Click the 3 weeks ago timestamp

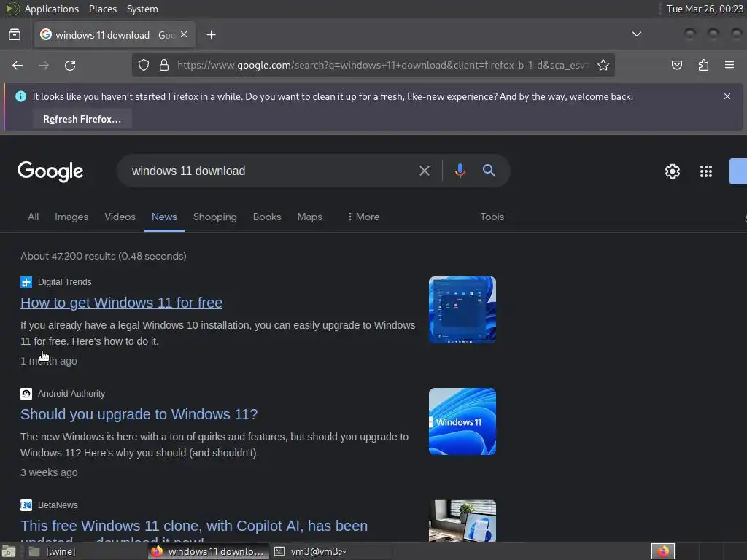click(x=49, y=472)
